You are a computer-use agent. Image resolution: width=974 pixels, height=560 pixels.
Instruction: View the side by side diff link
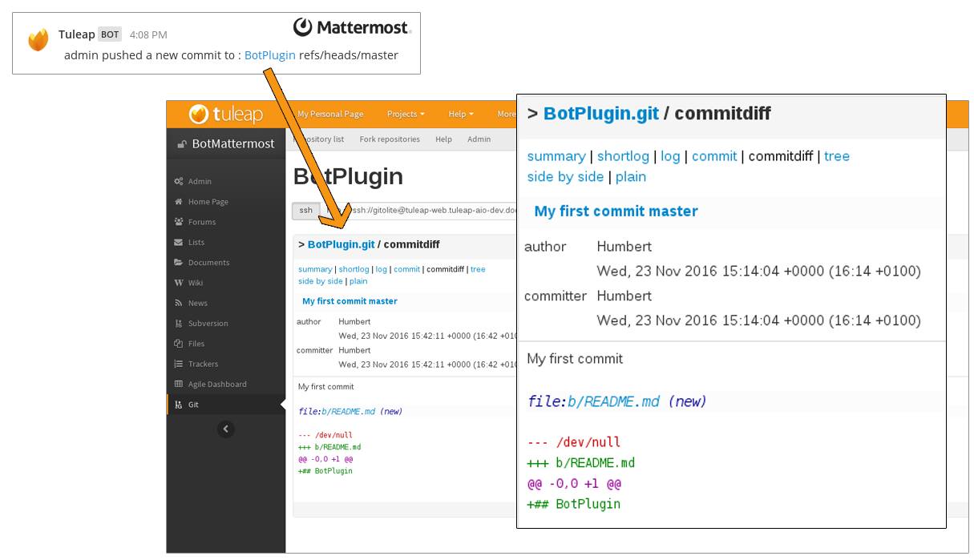click(x=565, y=177)
